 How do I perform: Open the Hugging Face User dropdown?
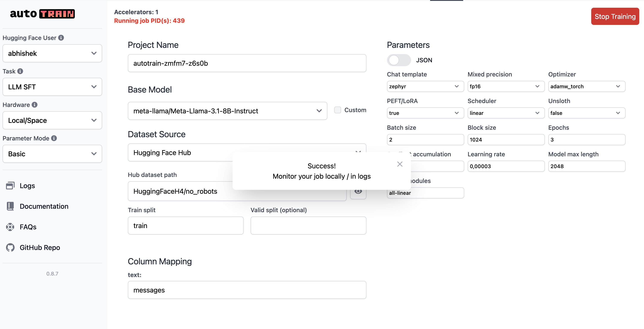coord(52,53)
